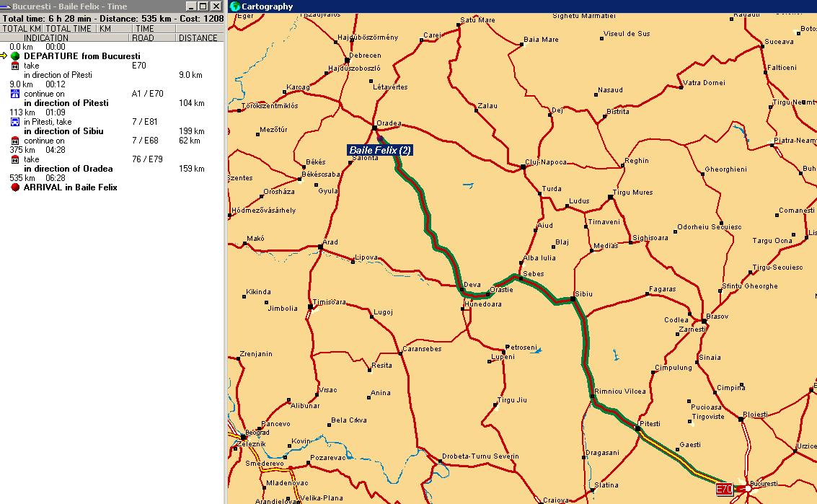The image size is (817, 504).
Task: Click the Cartography globe icon in title bar
Action: (x=234, y=6)
